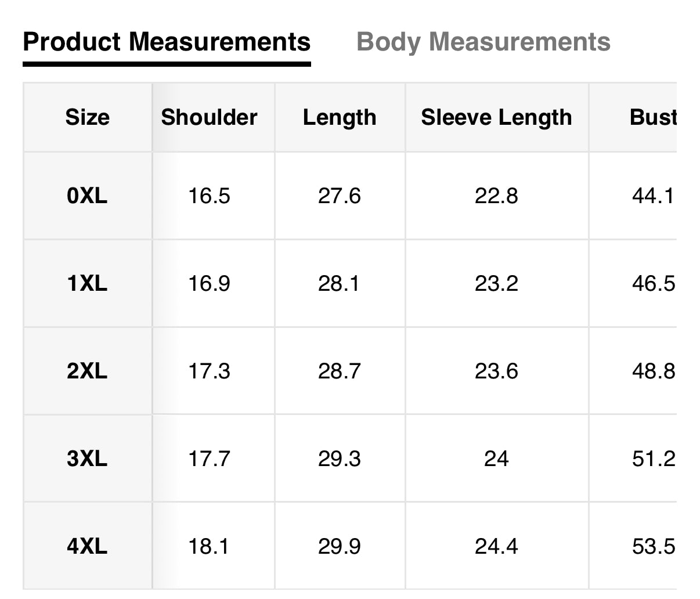Click the Size column header
The image size is (700, 599).
coord(87,117)
